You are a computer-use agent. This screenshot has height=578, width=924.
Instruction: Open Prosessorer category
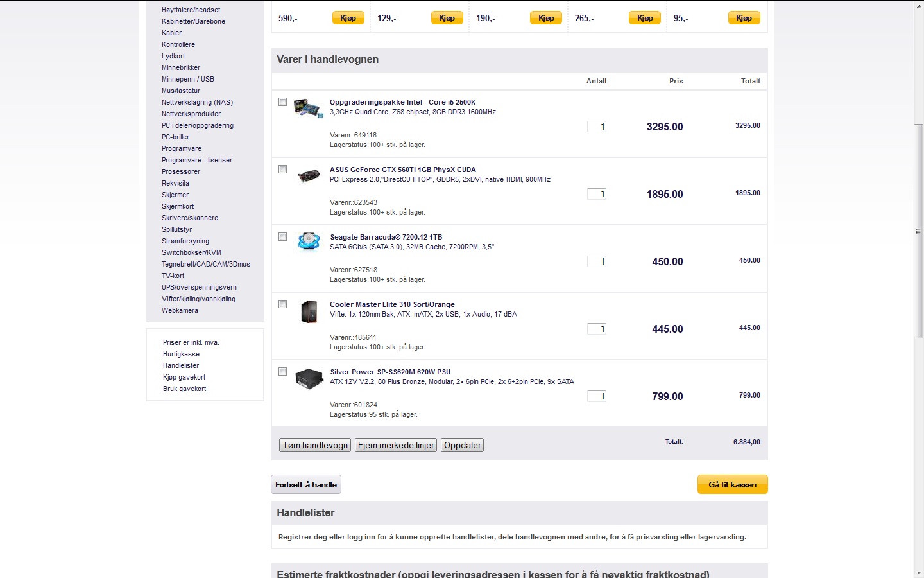pyautogui.click(x=181, y=171)
